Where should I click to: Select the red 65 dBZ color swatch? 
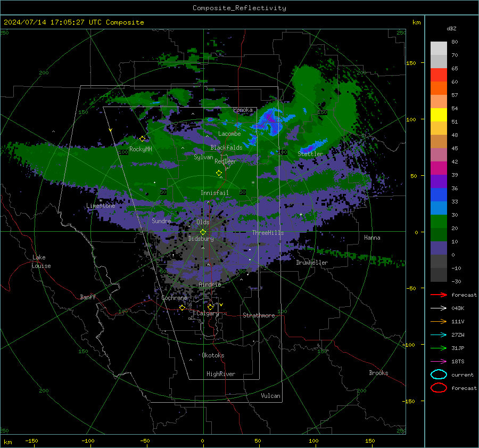pyautogui.click(x=439, y=75)
